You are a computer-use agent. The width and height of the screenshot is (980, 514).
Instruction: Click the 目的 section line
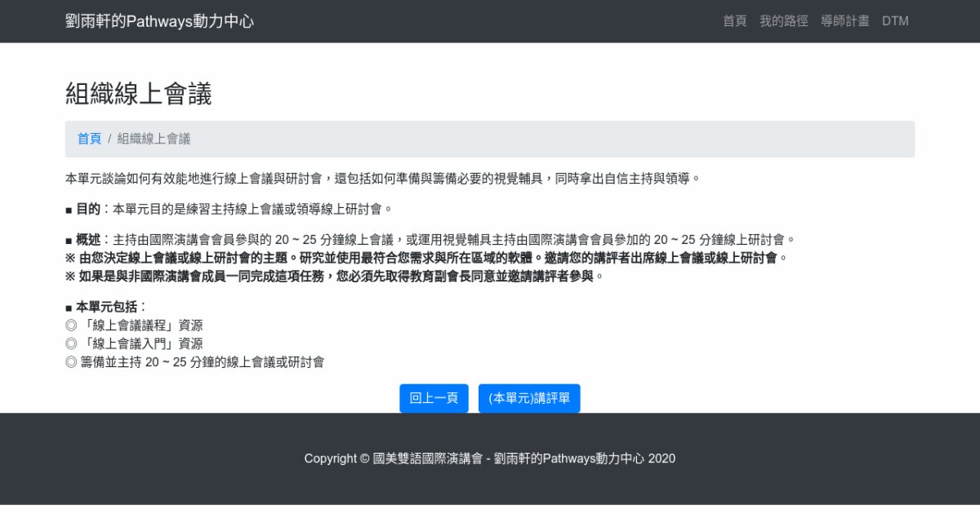[229, 209]
